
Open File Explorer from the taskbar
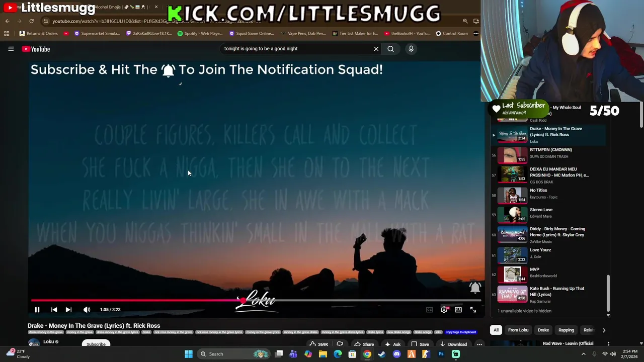323,354
